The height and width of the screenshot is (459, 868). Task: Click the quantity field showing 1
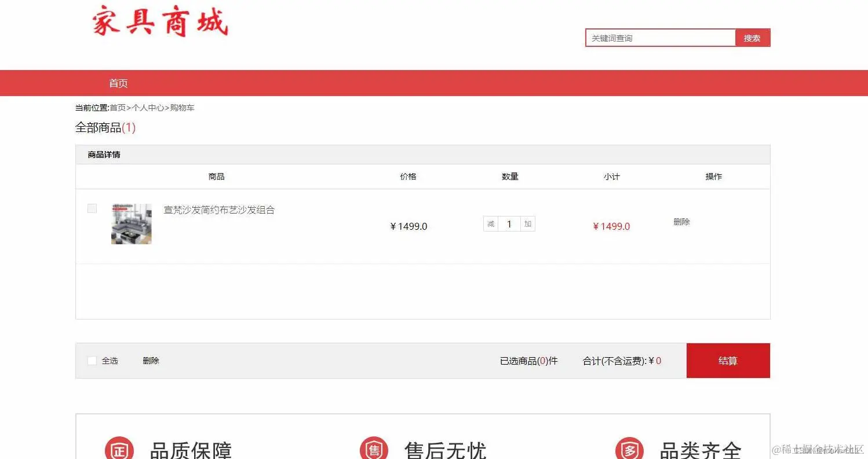[509, 224]
